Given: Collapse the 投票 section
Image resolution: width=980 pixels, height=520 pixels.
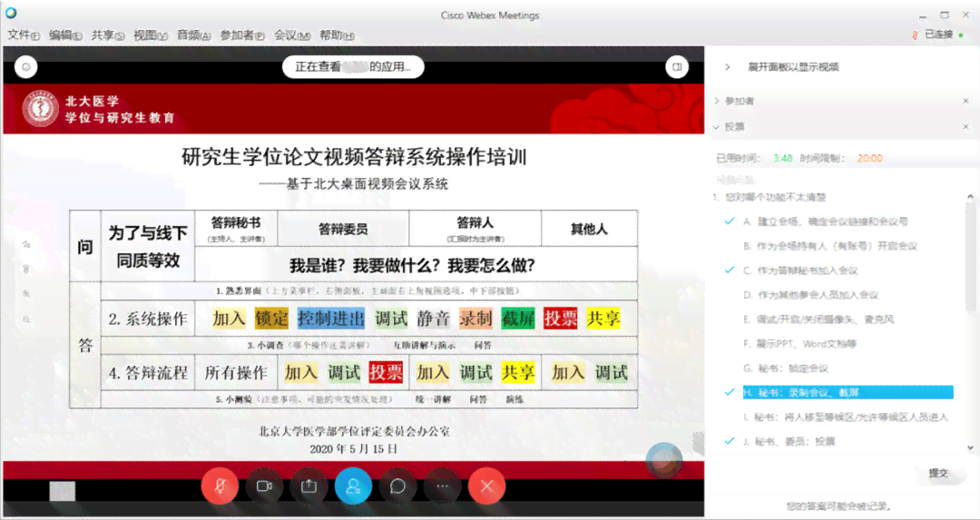Looking at the screenshot, I should [717, 126].
